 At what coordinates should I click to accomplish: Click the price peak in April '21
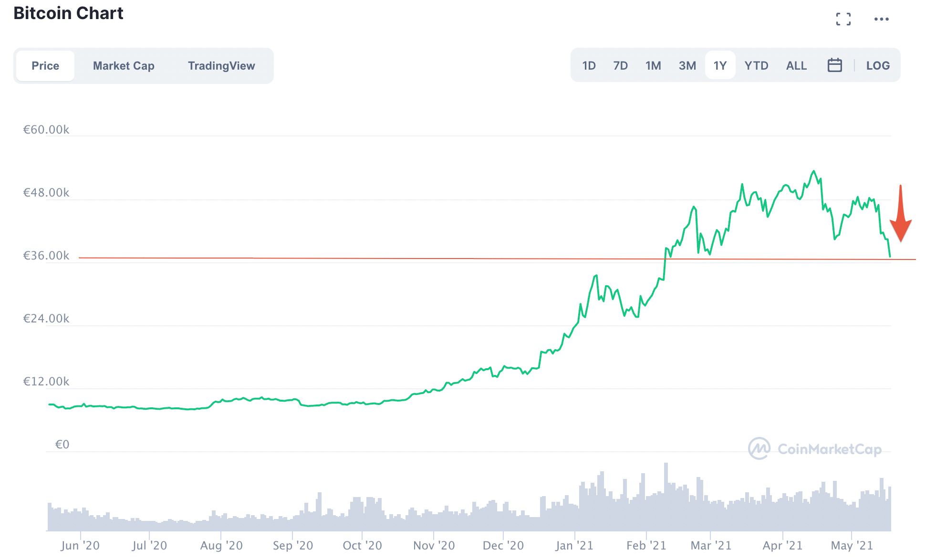pos(814,171)
